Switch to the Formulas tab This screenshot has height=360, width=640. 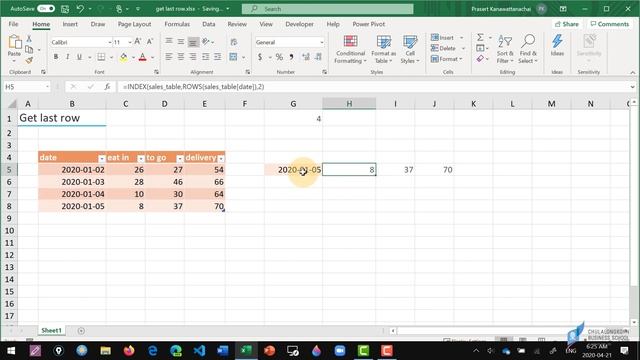[177, 24]
